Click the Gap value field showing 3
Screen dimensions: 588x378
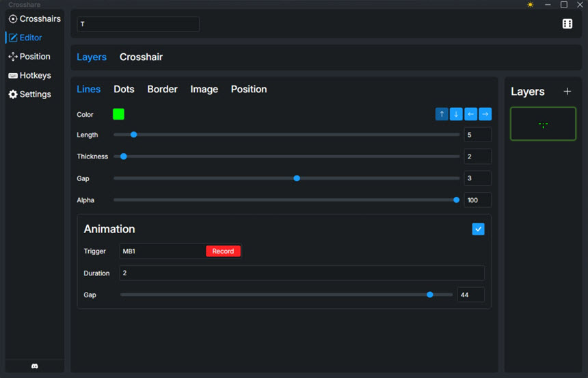coord(477,178)
